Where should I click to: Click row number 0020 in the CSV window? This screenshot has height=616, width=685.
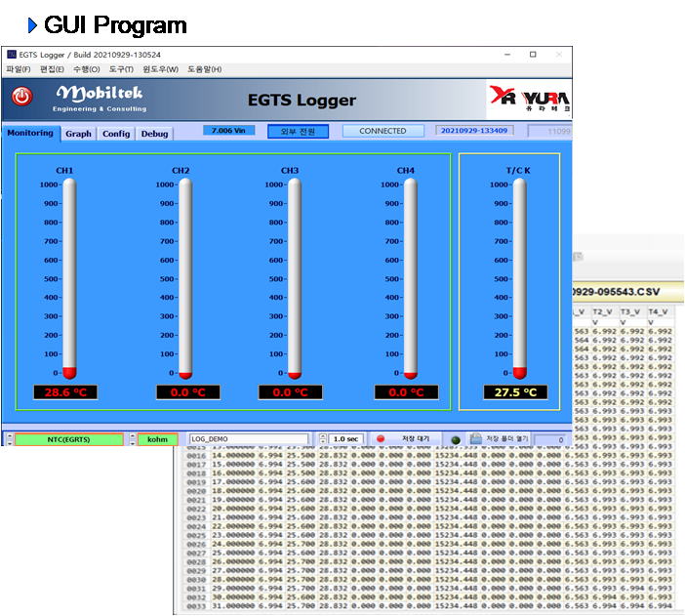tap(196, 491)
